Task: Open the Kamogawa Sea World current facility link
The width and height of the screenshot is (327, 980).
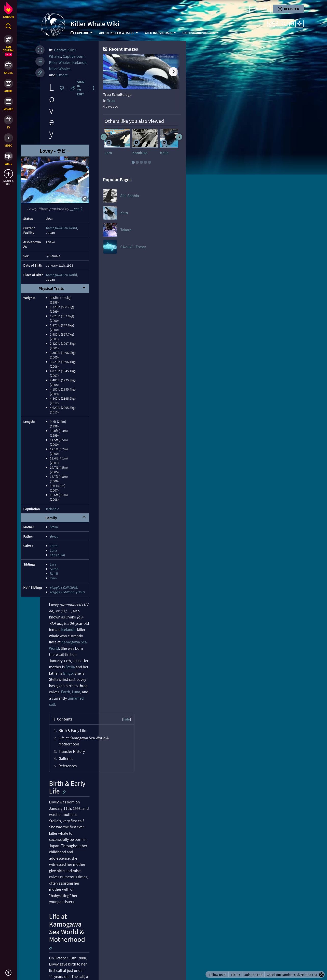Action: pos(62,228)
